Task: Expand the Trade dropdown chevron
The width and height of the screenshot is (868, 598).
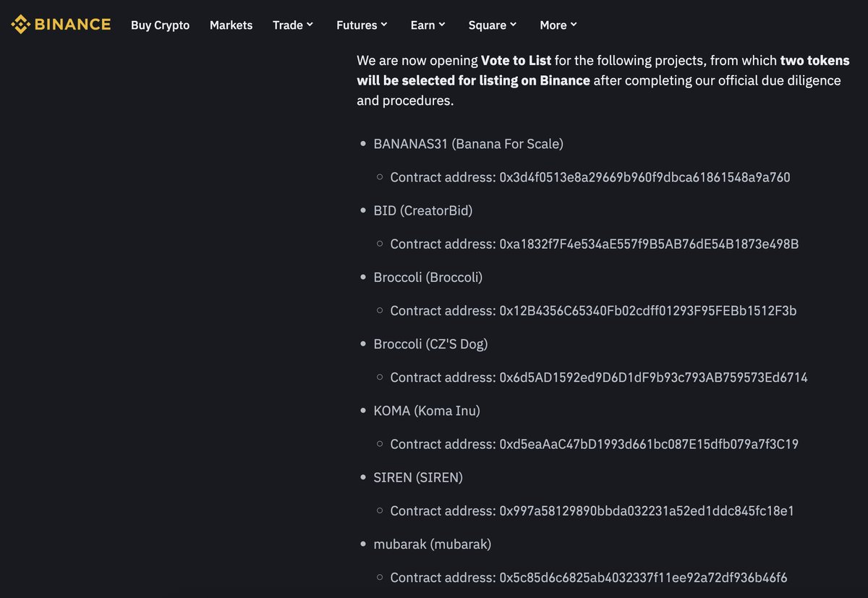Action: click(x=310, y=25)
